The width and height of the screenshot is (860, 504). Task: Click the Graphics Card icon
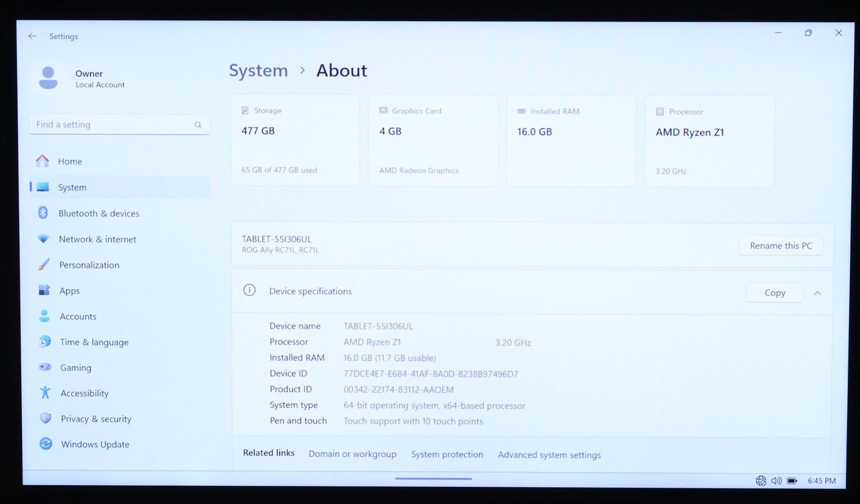click(383, 110)
